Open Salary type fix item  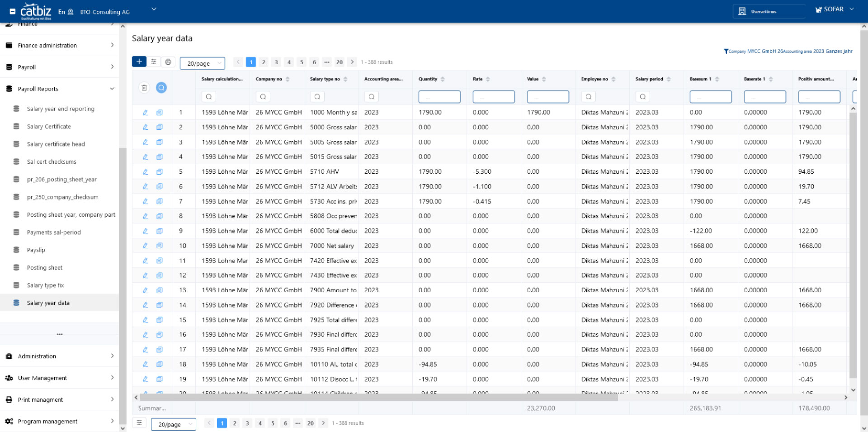[x=45, y=285]
